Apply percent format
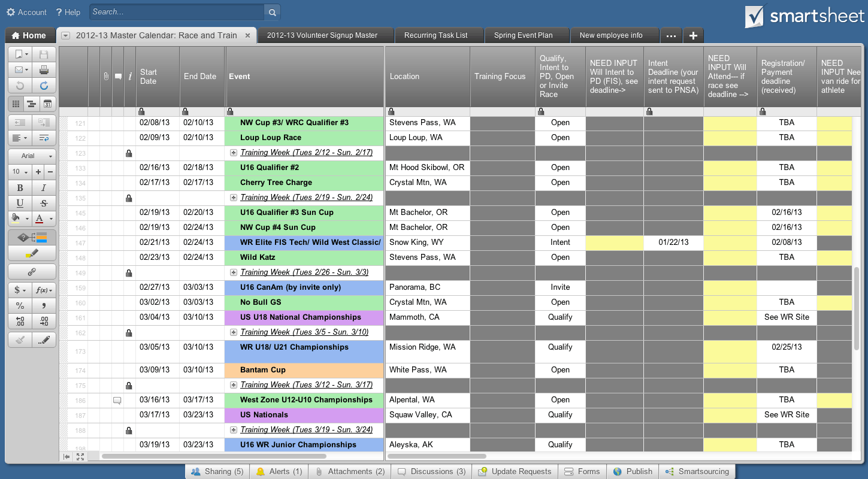This screenshot has height=479, width=868. 20,306
